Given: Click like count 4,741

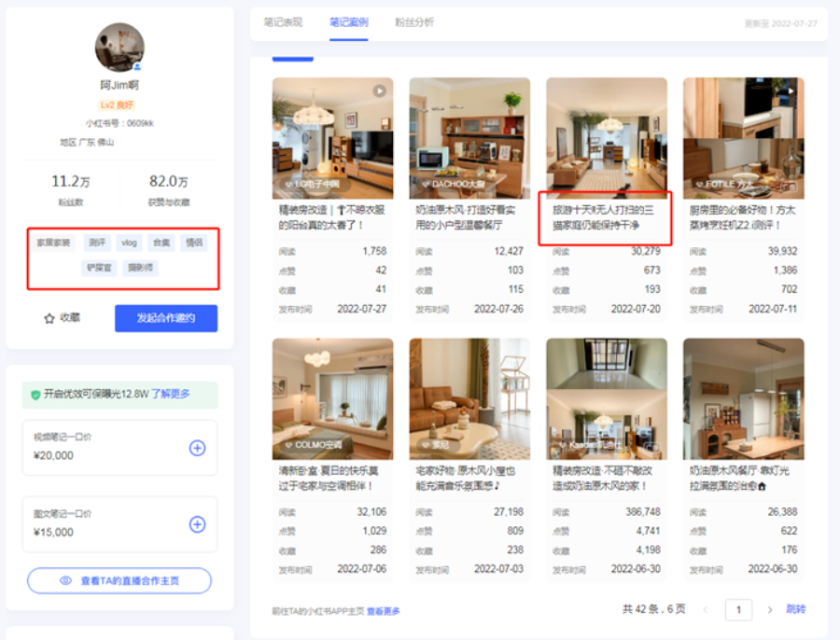Looking at the screenshot, I should point(649,531).
